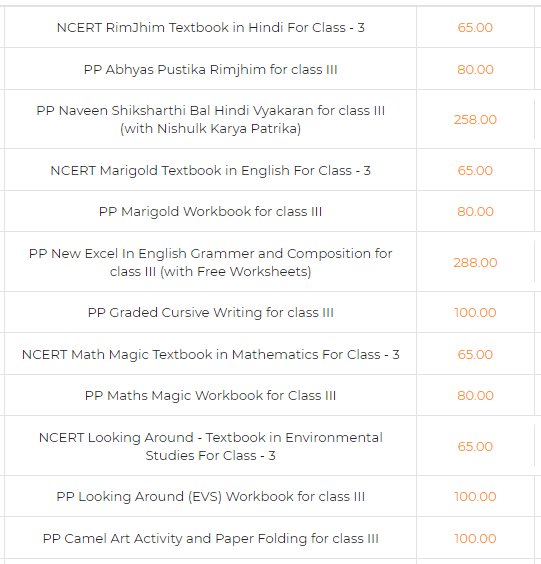Click NCERT Looking Around Environmental Studies title
The image size is (541, 564).
211,446
